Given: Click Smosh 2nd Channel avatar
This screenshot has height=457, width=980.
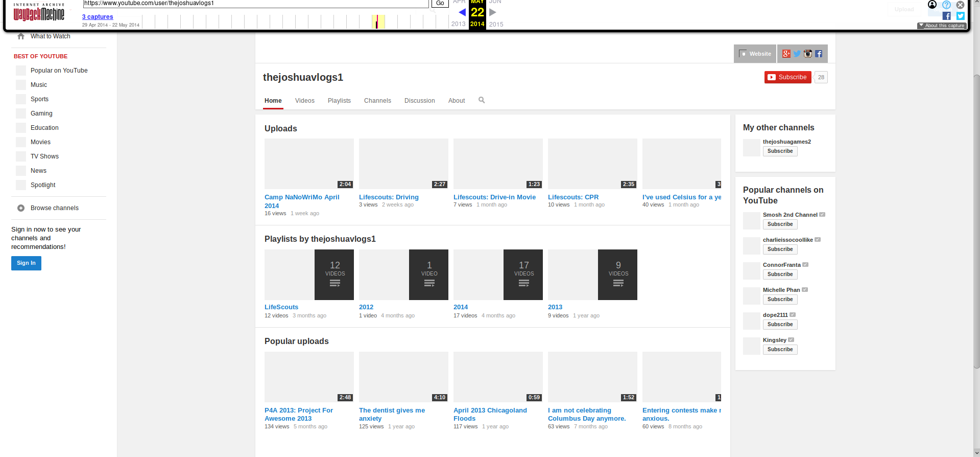Looking at the screenshot, I should click(752, 220).
